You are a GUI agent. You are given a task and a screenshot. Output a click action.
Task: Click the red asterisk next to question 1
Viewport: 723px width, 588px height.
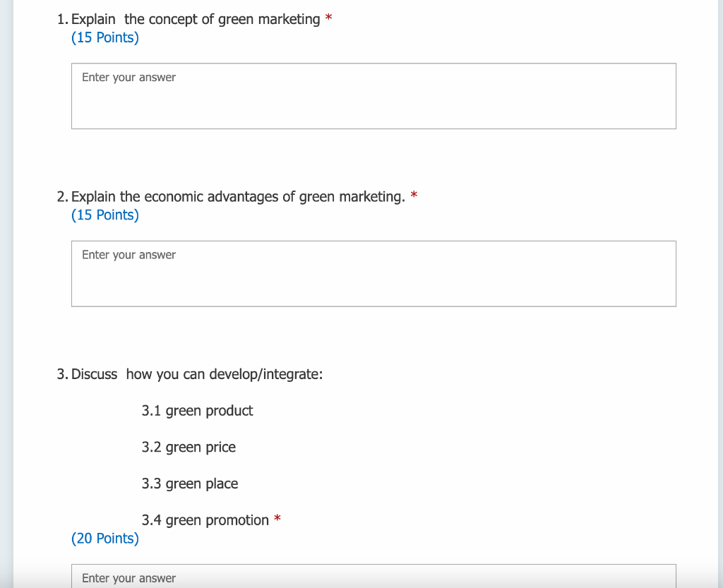(328, 18)
